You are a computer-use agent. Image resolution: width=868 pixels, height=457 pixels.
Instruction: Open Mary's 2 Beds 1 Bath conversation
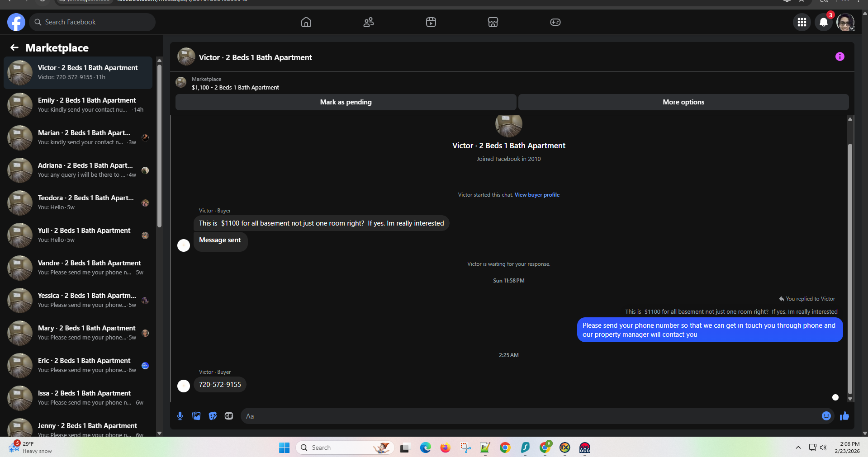[x=78, y=333]
